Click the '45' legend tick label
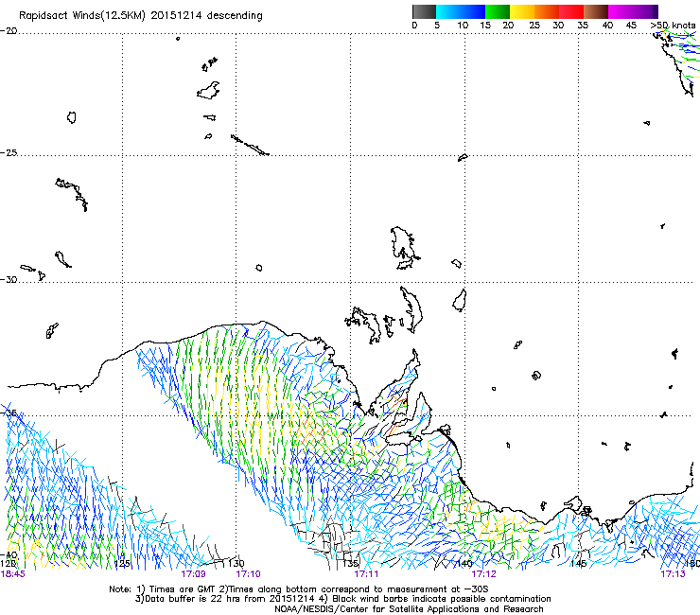The image size is (700, 615). pos(631,26)
